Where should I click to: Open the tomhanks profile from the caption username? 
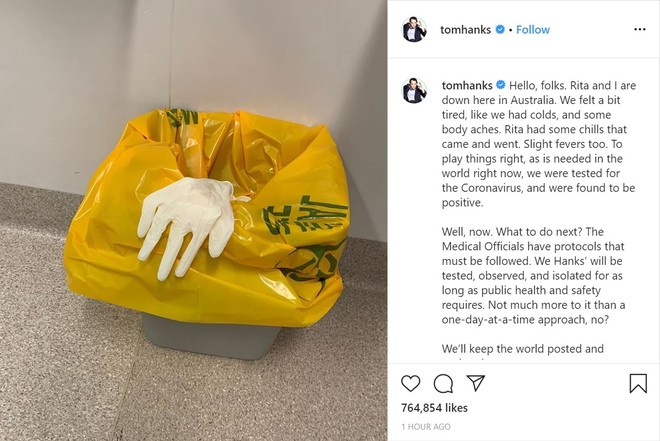pyautogui.click(x=467, y=85)
